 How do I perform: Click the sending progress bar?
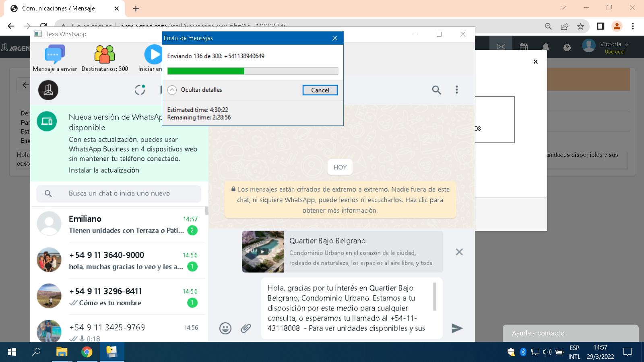coord(253,71)
